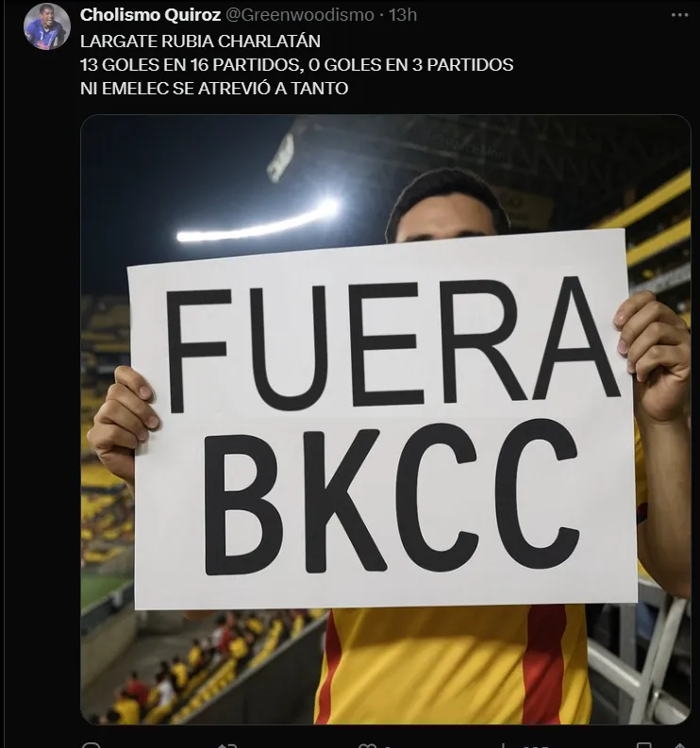The height and width of the screenshot is (748, 700).
Task: Click the NI EMELEC SE ATREVIÓ A TANTO line
Action: 214,89
